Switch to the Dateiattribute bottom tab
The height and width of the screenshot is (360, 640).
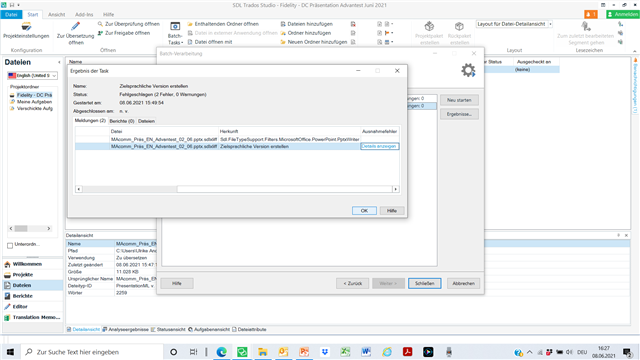click(x=249, y=329)
